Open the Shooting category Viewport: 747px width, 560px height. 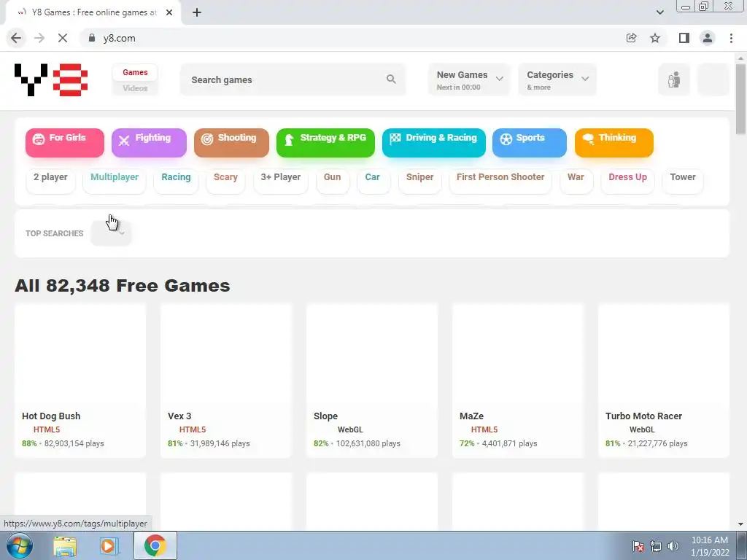point(231,142)
